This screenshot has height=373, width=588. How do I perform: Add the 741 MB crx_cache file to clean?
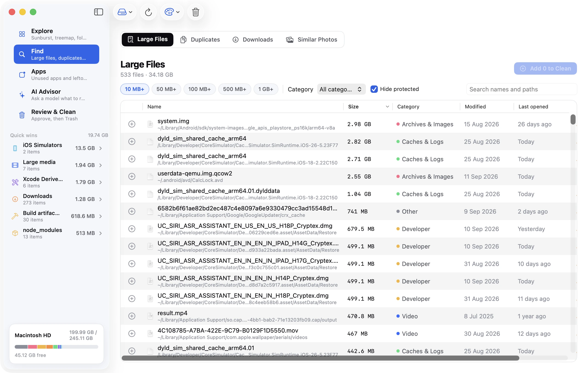[x=132, y=211]
